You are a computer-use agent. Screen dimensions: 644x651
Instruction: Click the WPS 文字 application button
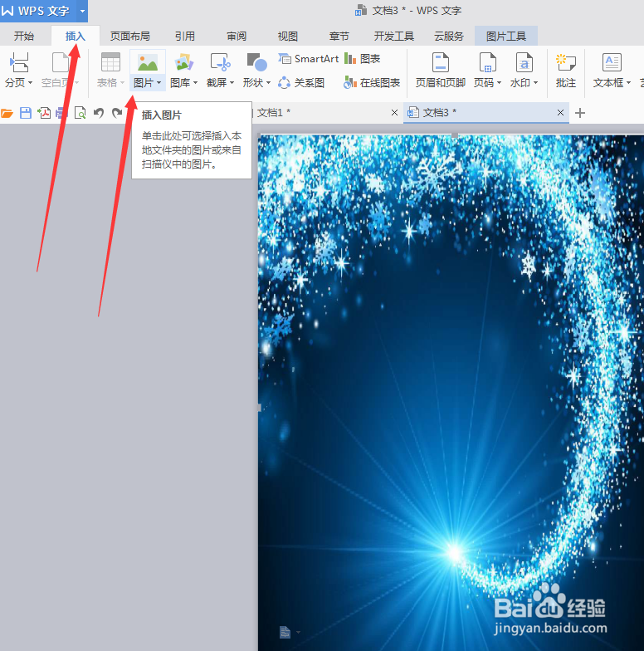(x=38, y=11)
